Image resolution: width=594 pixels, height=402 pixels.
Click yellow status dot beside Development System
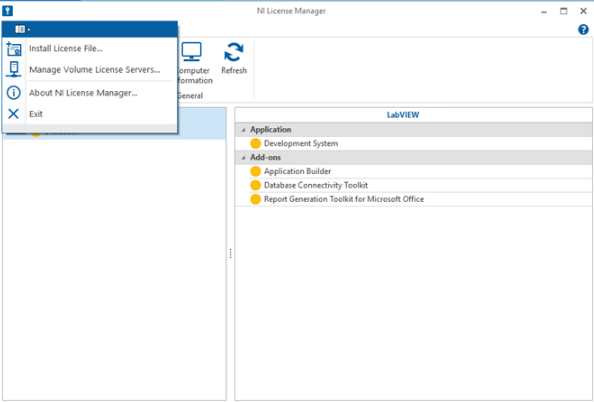pos(256,144)
